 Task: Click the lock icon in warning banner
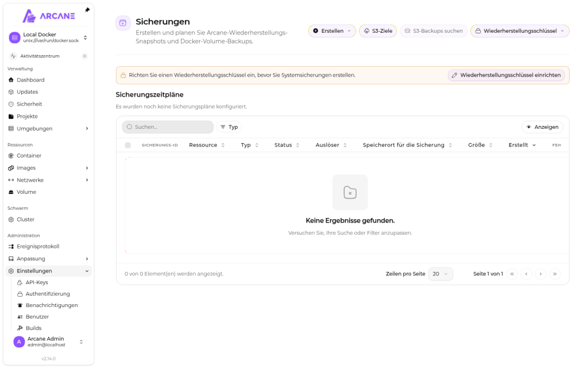123,75
